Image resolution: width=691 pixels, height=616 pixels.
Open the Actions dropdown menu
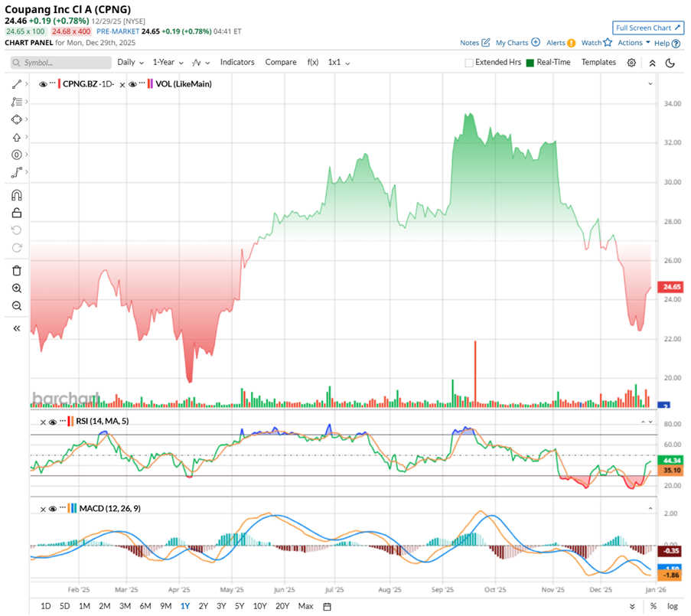click(x=634, y=43)
